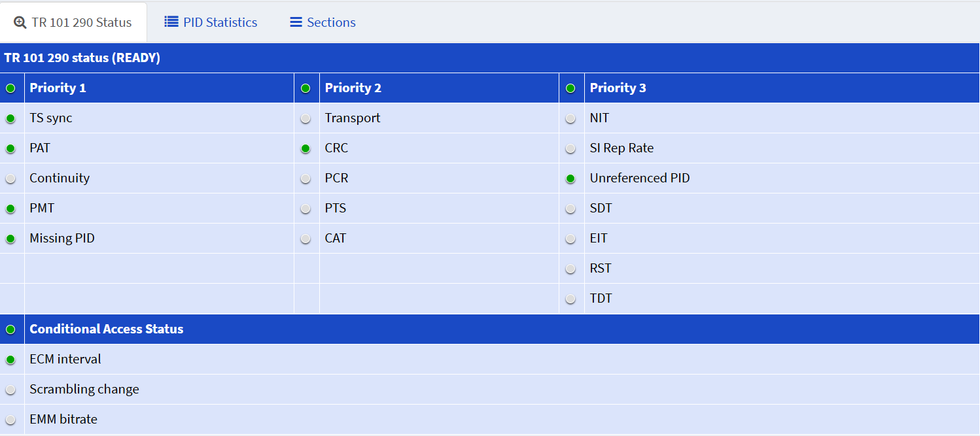Screen dimensions: 980x436
Task: Click the PMT row label
Action: 42,209
